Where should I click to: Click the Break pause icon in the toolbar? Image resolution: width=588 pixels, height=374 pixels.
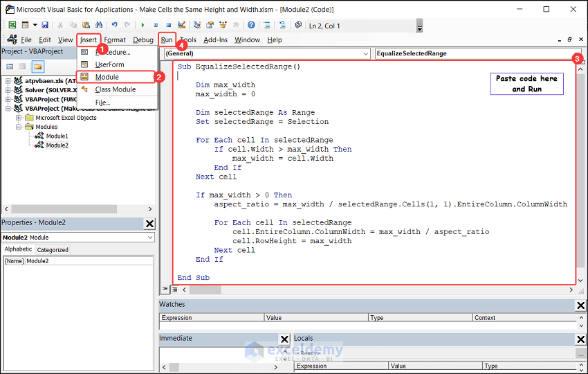(x=156, y=26)
